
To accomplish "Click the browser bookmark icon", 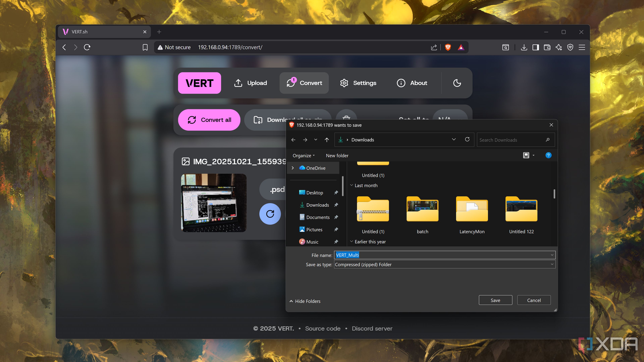I will pos(145,47).
